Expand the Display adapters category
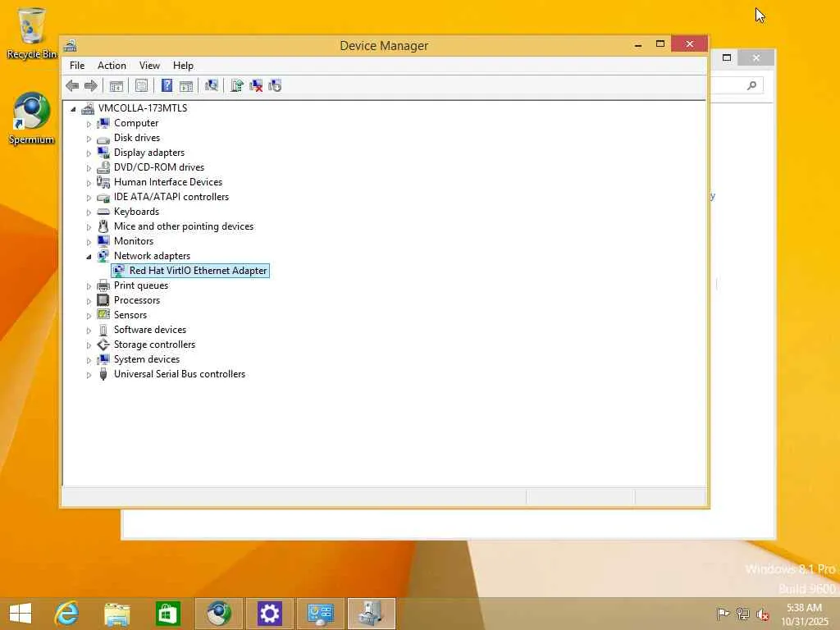Image resolution: width=840 pixels, height=630 pixels. pos(89,153)
